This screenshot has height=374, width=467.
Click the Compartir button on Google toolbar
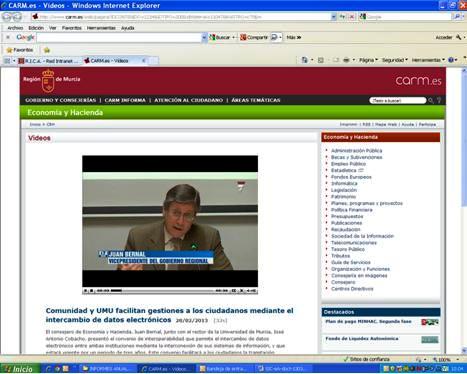(254, 37)
